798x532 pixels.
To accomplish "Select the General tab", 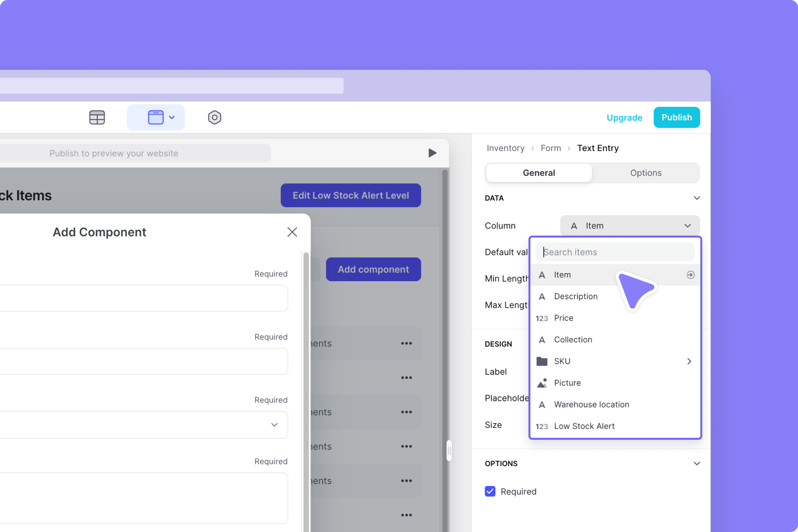I will 539,173.
